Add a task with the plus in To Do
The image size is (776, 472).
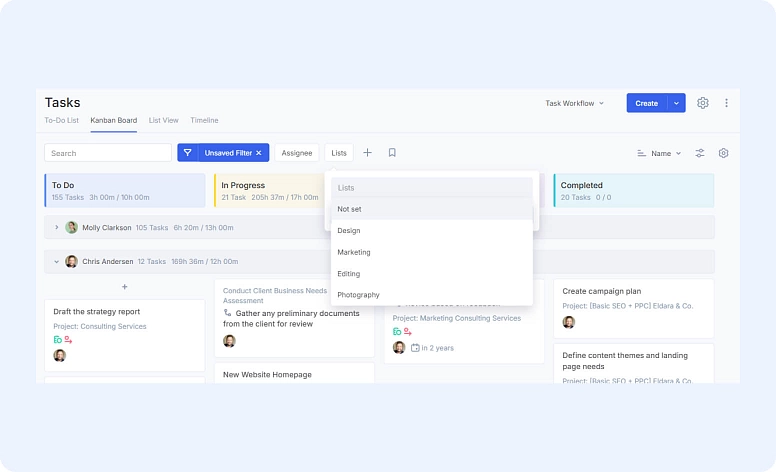125,287
